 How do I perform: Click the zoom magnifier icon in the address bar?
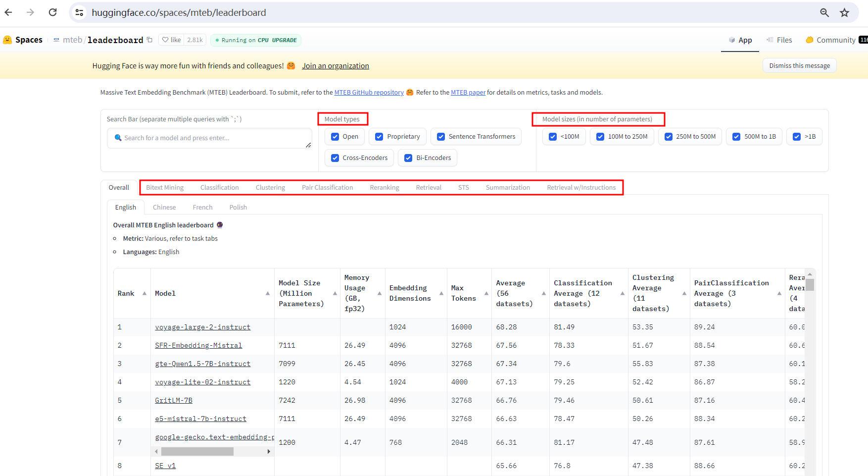click(x=824, y=12)
